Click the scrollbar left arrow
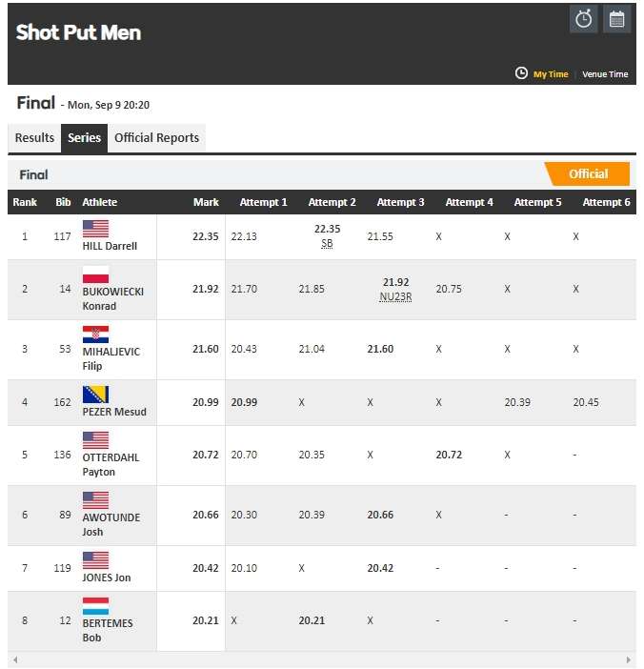The image size is (644, 669). click(x=14, y=659)
